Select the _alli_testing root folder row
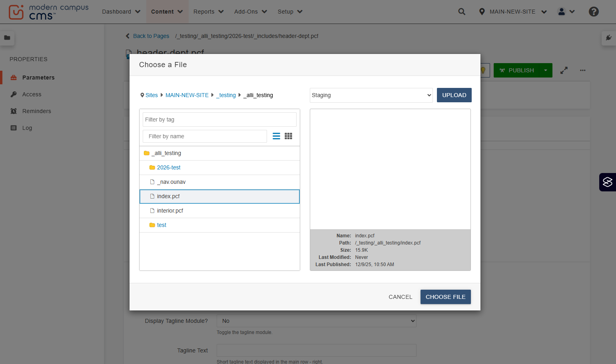Image resolution: width=616 pixels, height=364 pixels. tap(219, 153)
